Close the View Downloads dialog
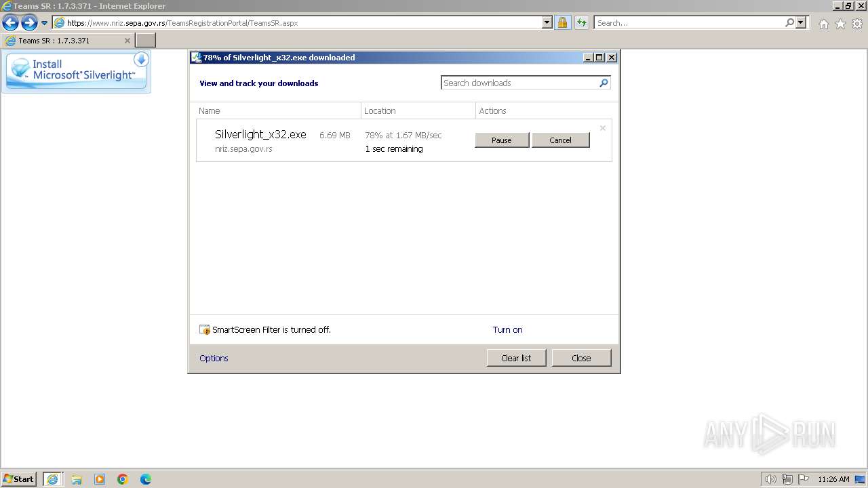This screenshot has height=488, width=868. point(581,358)
